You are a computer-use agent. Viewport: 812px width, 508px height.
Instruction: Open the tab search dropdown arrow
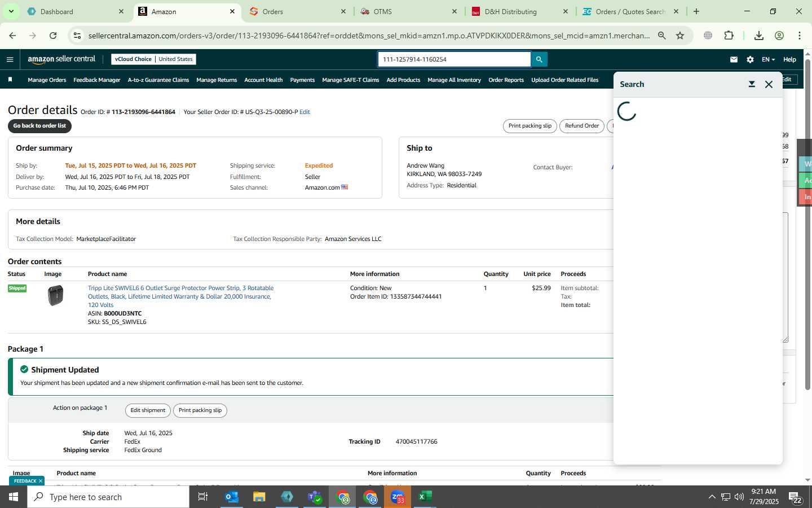[x=11, y=11]
